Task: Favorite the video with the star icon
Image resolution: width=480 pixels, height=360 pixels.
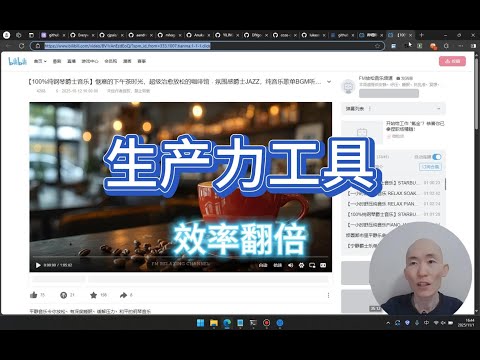Action: tap(94, 295)
